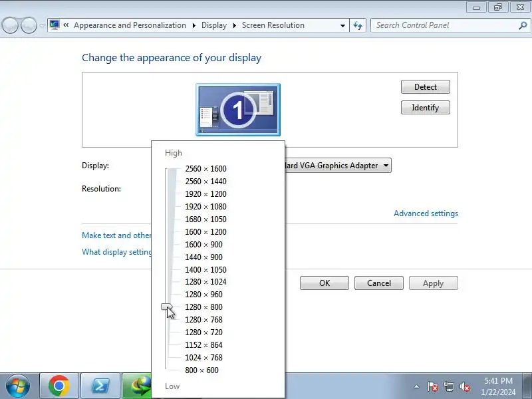This screenshot has width=532, height=399.
Task: Click the Cancel button
Action: coord(379,283)
